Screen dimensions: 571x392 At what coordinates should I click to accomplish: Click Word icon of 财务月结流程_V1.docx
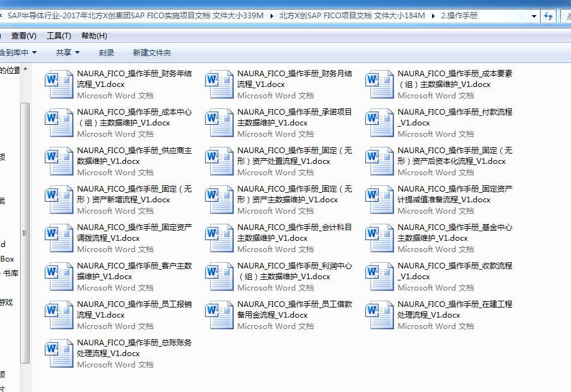point(219,84)
